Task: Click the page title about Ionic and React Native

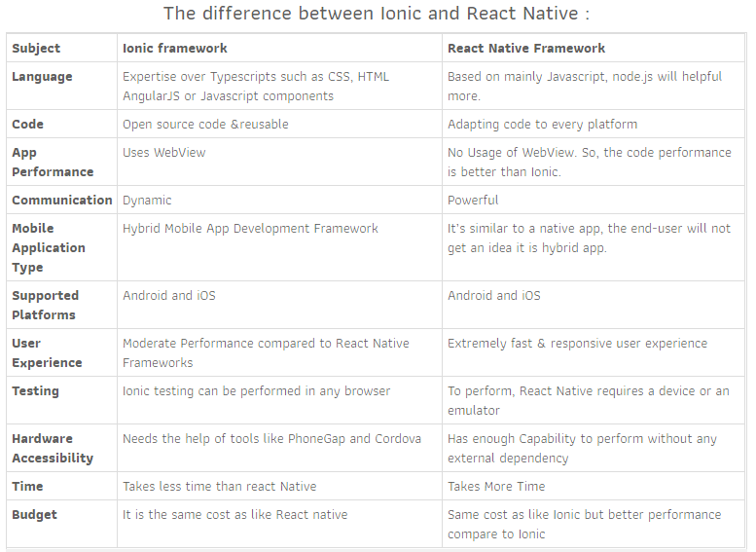Action: coord(377,14)
